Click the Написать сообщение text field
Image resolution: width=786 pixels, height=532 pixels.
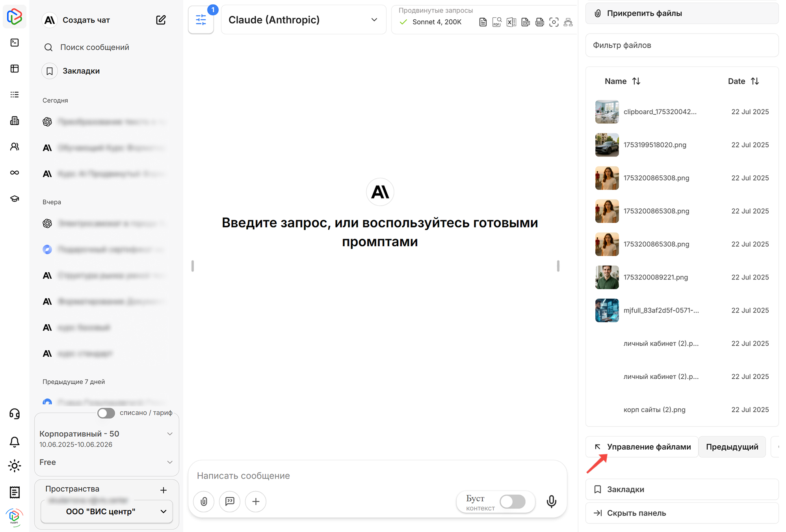(377, 476)
